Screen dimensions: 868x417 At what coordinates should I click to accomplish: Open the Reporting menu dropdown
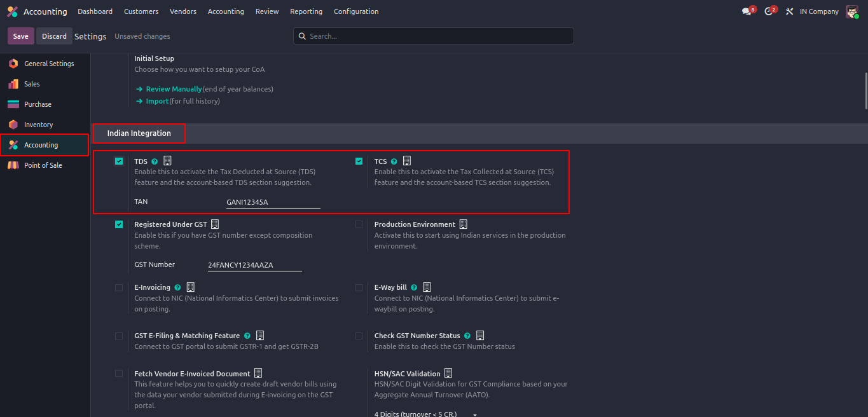[x=306, y=11]
